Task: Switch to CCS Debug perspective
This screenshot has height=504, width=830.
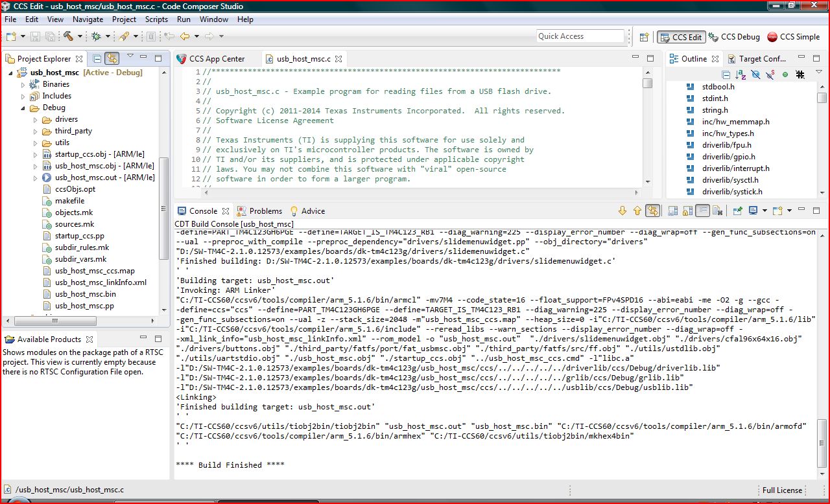Action: [x=735, y=37]
